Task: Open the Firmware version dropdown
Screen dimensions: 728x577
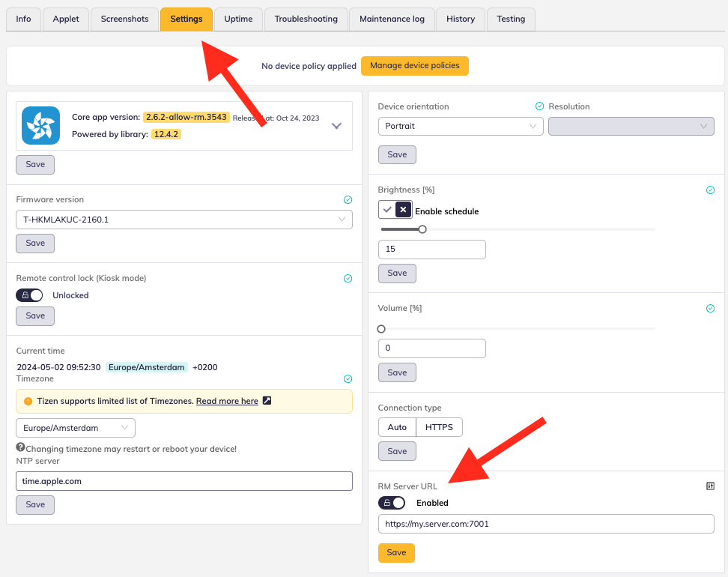Action: coord(183,220)
